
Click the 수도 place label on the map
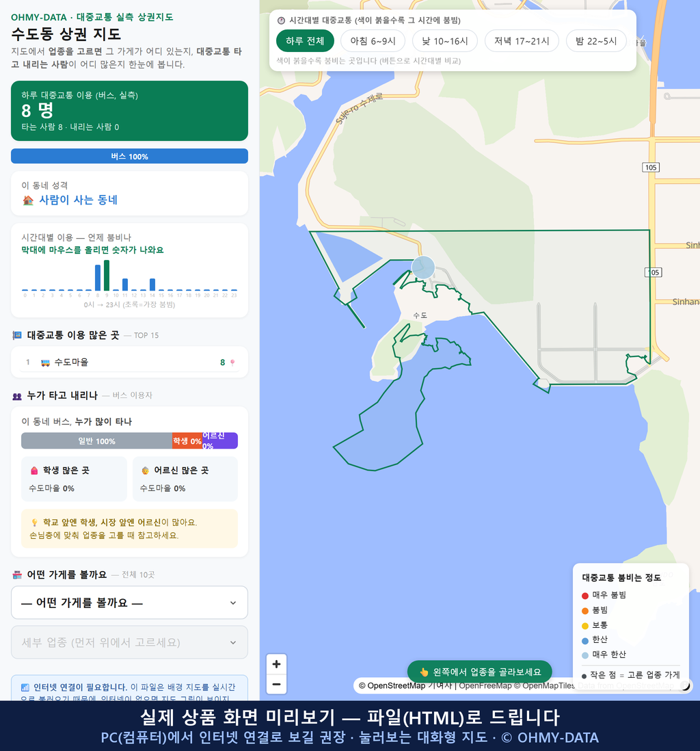[420, 315]
